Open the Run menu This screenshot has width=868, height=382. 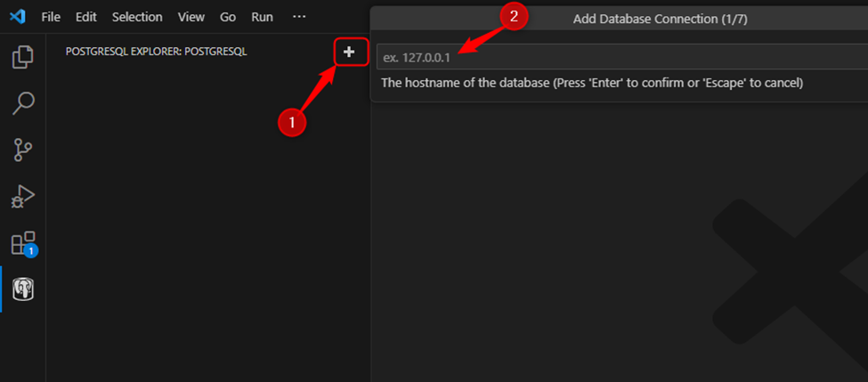point(262,17)
